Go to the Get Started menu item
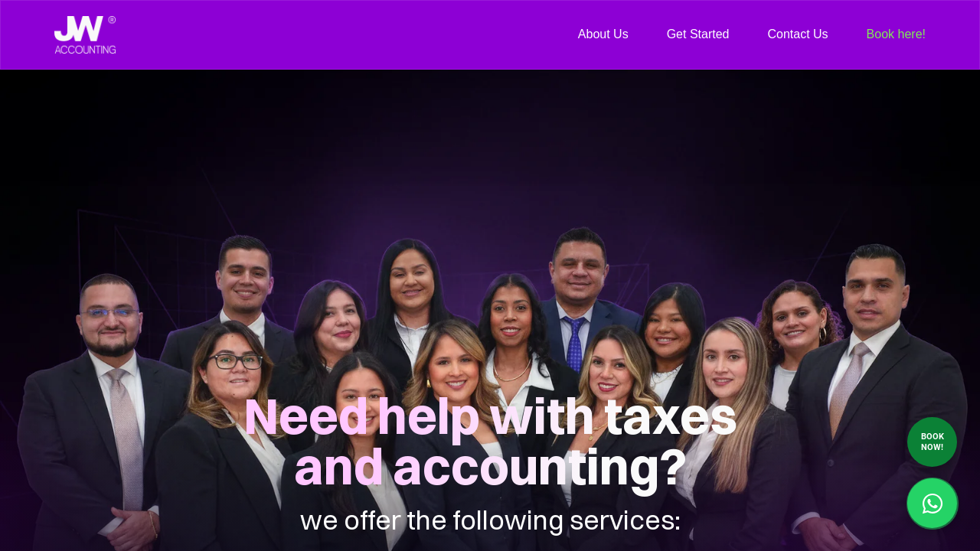Screen dimensions: 980x551 coord(697,34)
